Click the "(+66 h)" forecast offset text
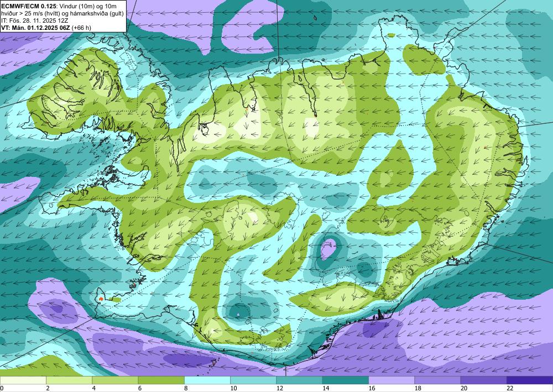 [x=81, y=28]
